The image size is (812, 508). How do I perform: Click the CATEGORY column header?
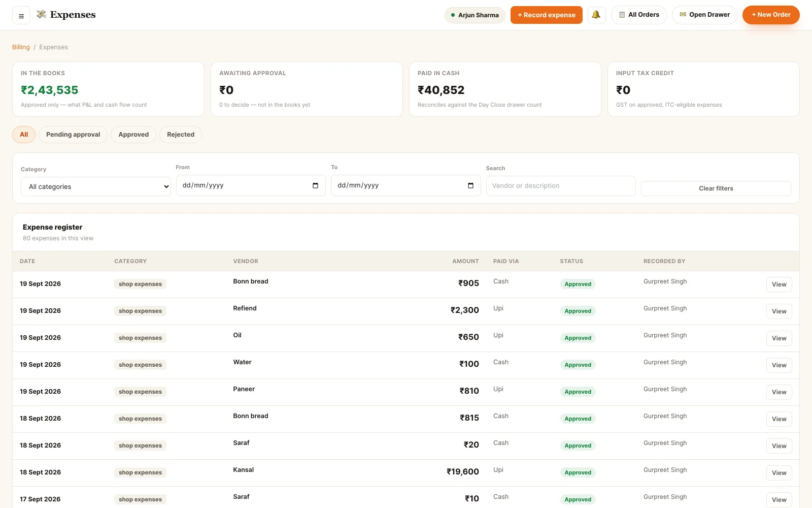click(130, 261)
